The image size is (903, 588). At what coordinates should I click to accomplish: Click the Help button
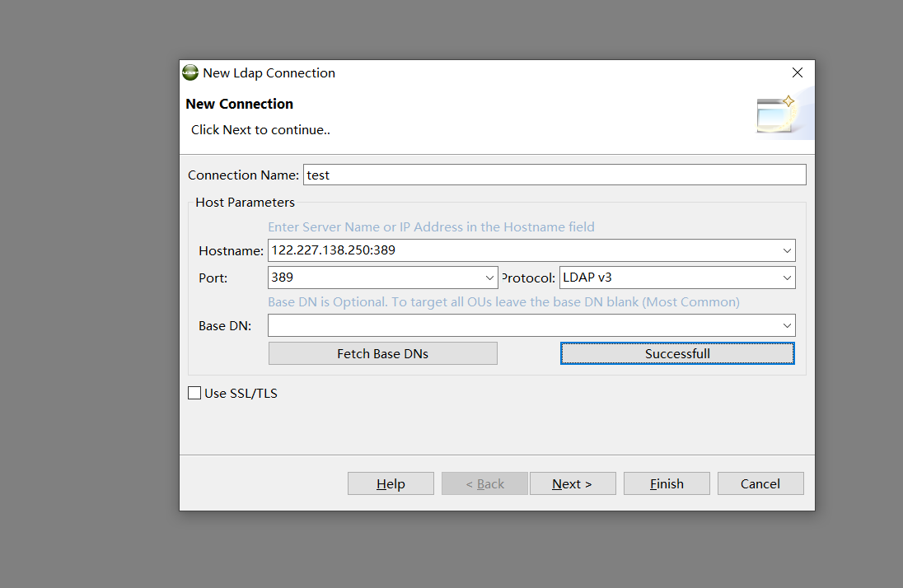click(x=391, y=483)
